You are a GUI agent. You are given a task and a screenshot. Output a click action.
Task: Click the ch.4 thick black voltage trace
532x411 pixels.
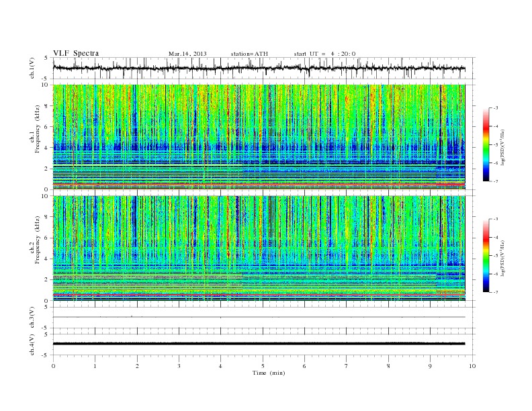tap(259, 344)
